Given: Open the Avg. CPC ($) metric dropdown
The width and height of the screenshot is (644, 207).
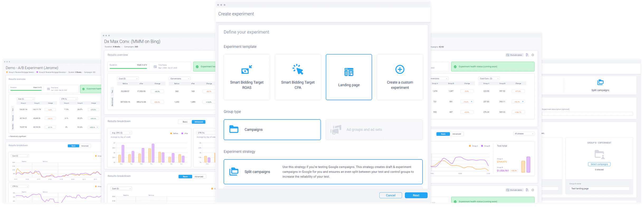Looking at the screenshot, I should click(x=121, y=133).
